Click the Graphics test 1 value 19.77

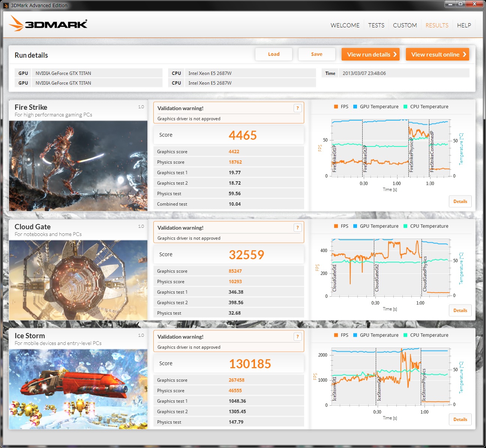(235, 173)
